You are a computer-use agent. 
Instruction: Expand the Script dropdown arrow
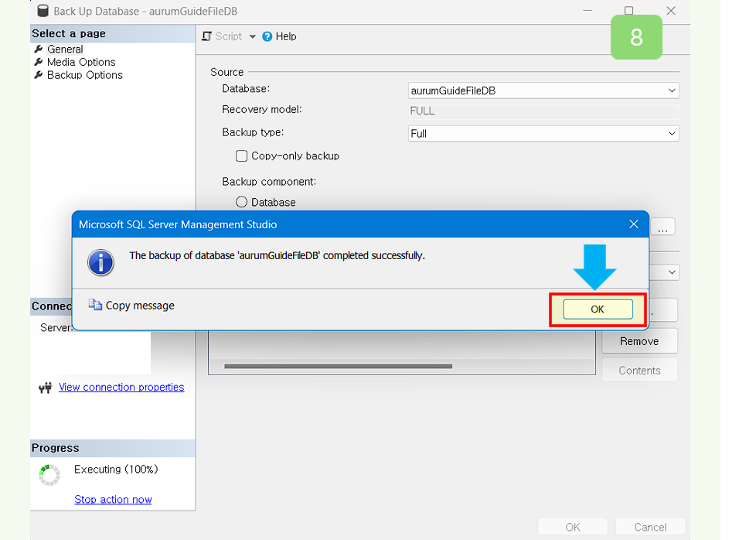(252, 36)
